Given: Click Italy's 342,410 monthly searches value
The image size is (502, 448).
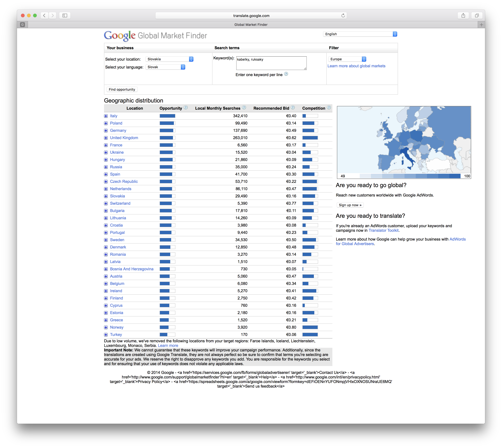Looking at the screenshot, I should point(240,116).
